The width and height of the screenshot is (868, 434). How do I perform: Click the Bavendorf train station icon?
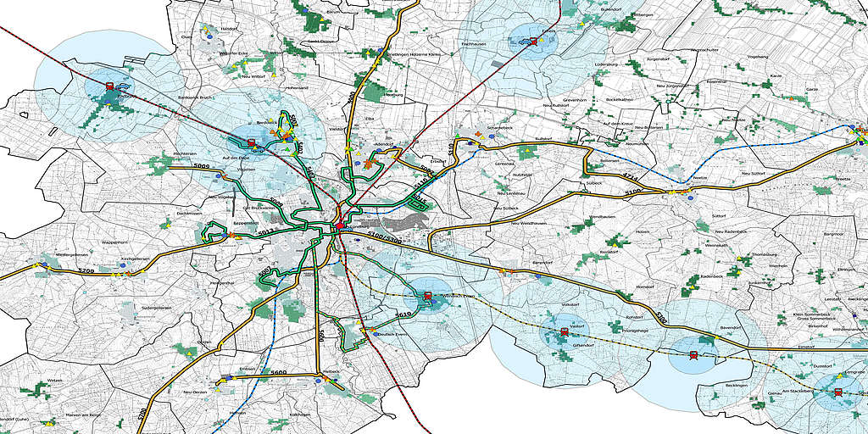point(694,355)
